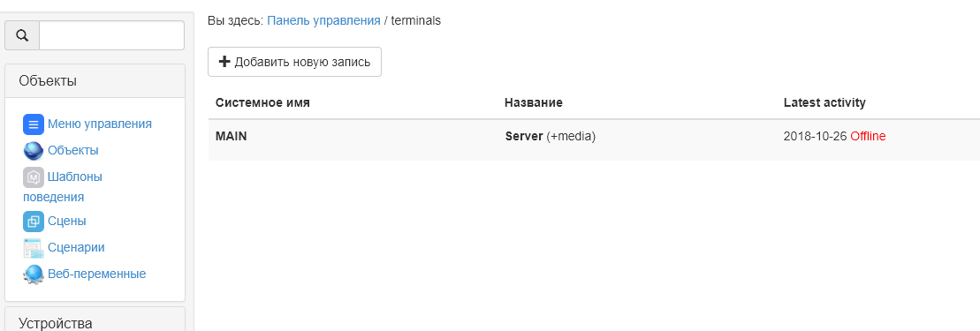The width and height of the screenshot is (980, 331).
Task: Collapse the Объекты panel header
Action: [95, 81]
